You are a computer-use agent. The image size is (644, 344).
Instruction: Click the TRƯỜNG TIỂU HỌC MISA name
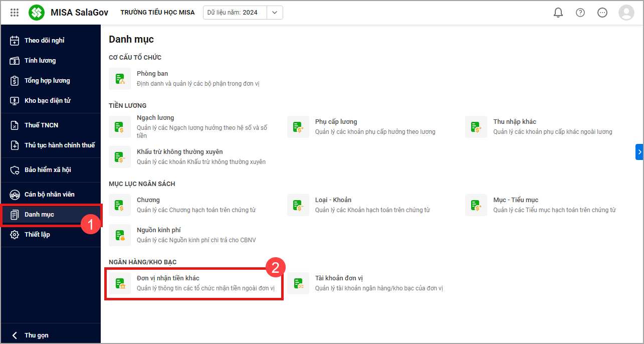pos(157,13)
